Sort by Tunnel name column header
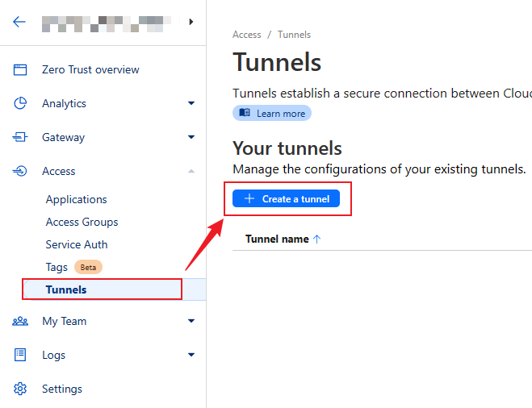This screenshot has height=408, width=532. click(277, 239)
